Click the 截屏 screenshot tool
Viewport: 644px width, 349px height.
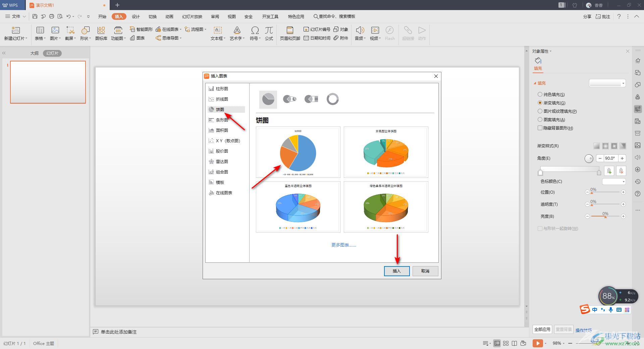pyautogui.click(x=70, y=34)
